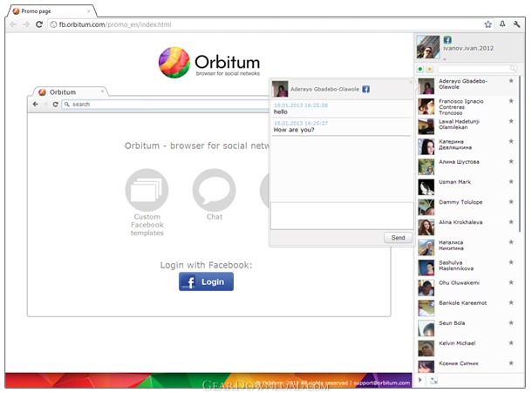Click the back arrow in the Orbitum mockup
Screen dimensions: 532x393
pos(36,104)
